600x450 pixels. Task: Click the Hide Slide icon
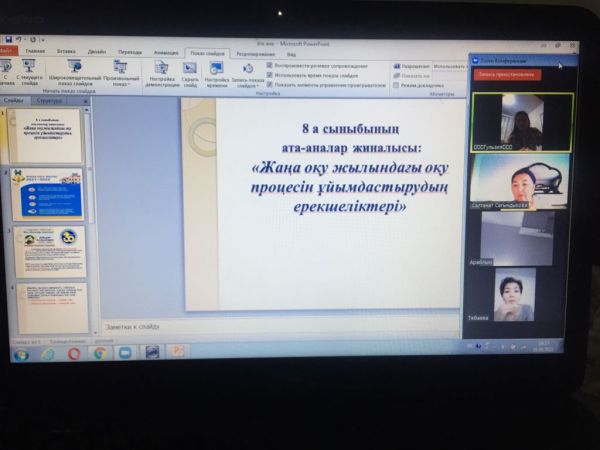(x=190, y=71)
